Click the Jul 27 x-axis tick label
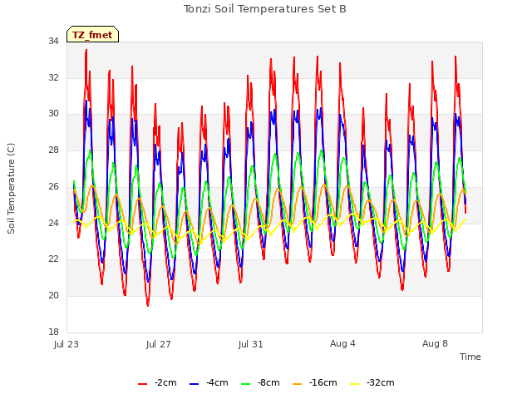This screenshot has height=399, width=532. pos(159,344)
